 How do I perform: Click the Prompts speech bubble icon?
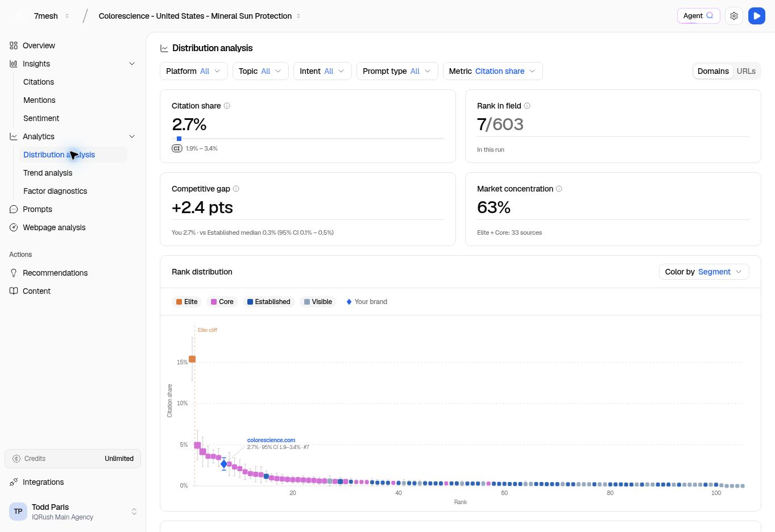(14, 209)
